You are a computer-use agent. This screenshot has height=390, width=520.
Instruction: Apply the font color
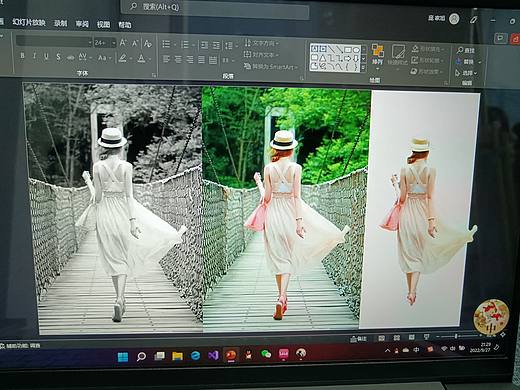pos(141,59)
